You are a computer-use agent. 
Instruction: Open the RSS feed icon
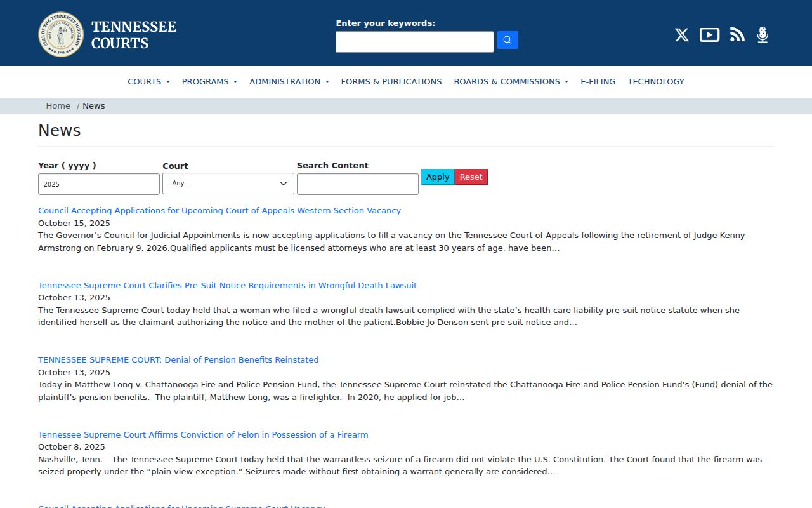737,35
